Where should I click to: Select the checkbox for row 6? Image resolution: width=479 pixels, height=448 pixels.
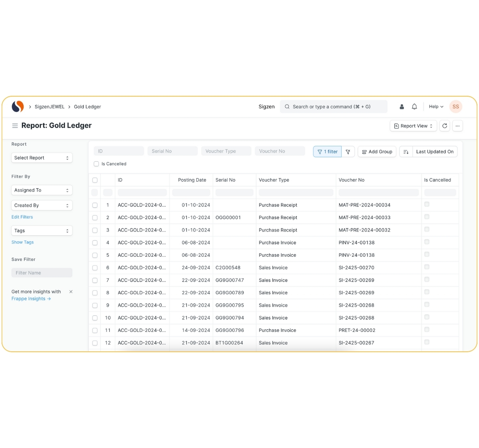pos(95,268)
